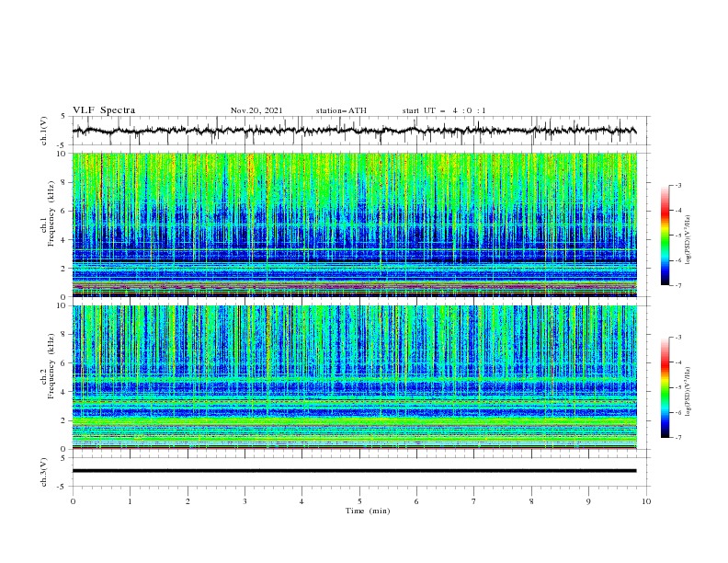Screen dimensions: 728x563
Task: Click the ch.2 spectrogram color scale bar
Action: [x=665, y=387]
